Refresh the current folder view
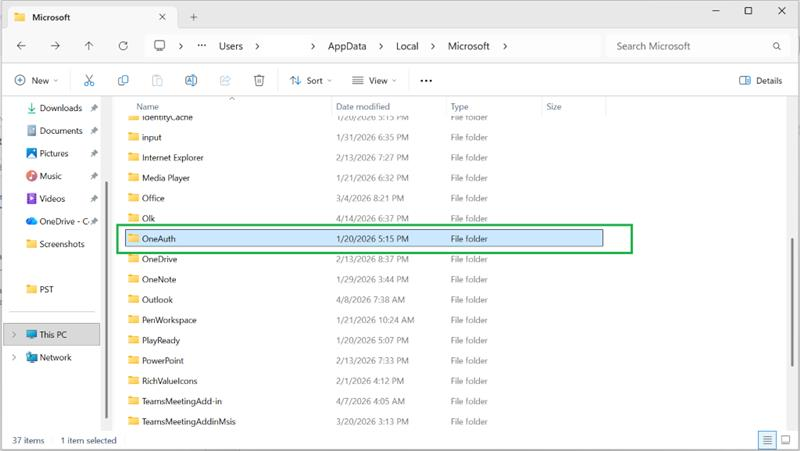Viewport: 800px width, 451px height. coord(123,46)
